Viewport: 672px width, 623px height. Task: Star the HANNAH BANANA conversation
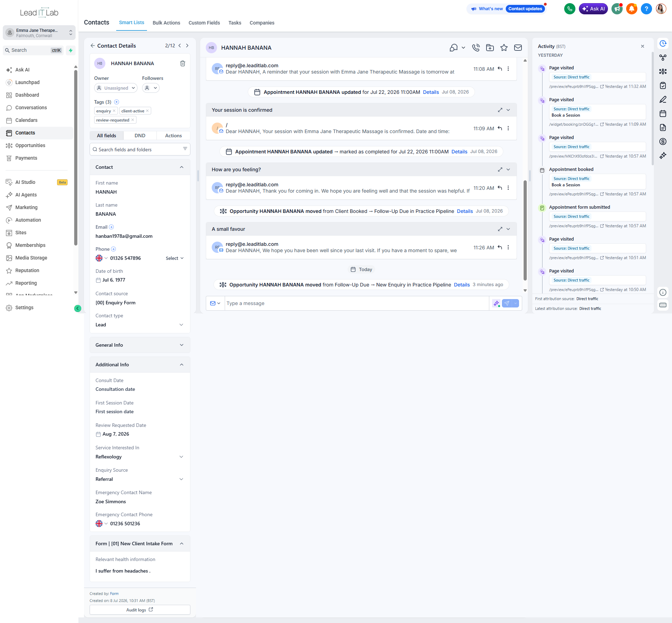pyautogui.click(x=504, y=48)
